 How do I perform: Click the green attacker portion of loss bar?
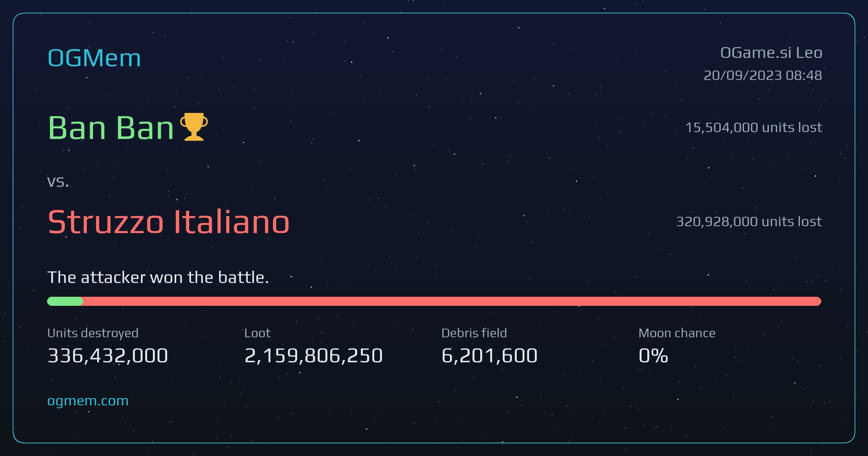[65, 301]
